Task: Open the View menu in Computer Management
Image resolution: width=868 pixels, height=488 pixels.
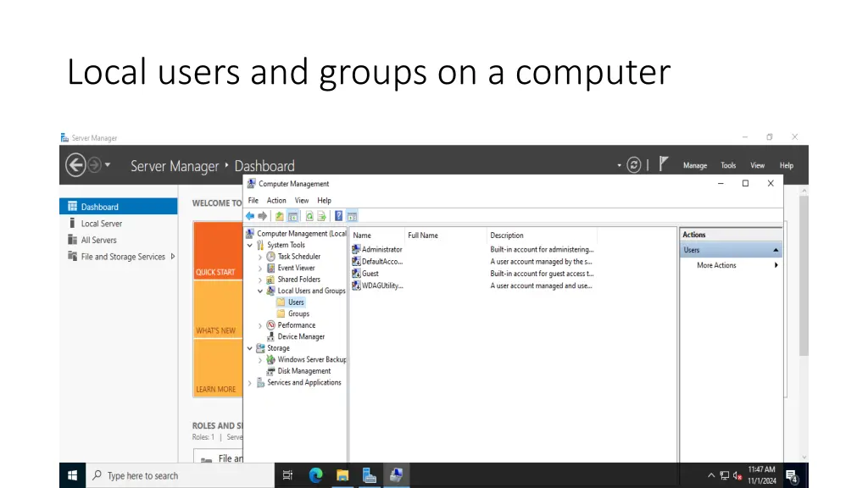Action: [x=302, y=200]
